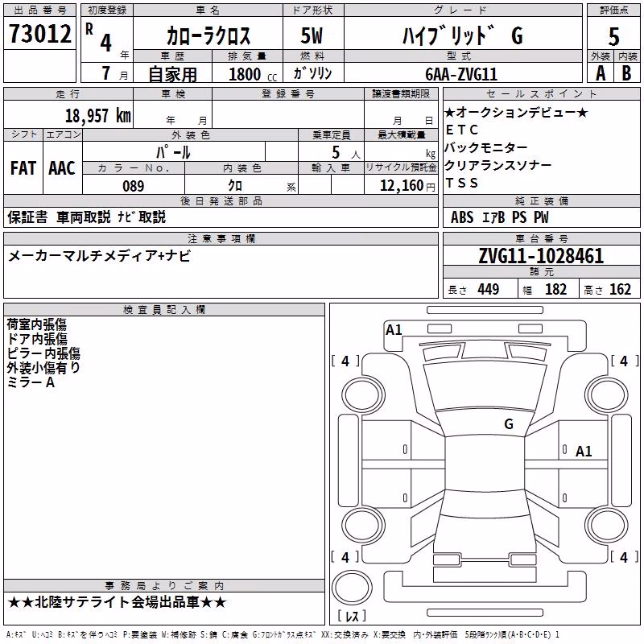Click recycle deposit 12,160 円
The image size is (644, 644).
[x=407, y=186]
